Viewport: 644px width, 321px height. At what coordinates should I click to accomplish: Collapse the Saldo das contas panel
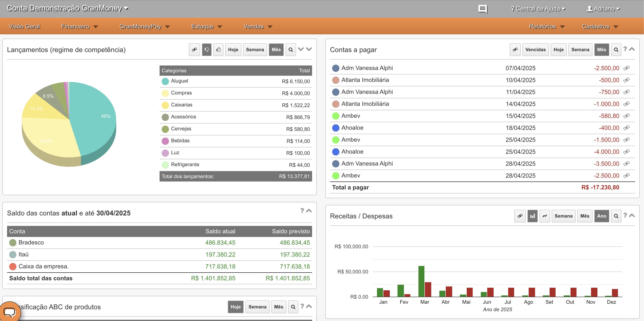pyautogui.click(x=309, y=211)
